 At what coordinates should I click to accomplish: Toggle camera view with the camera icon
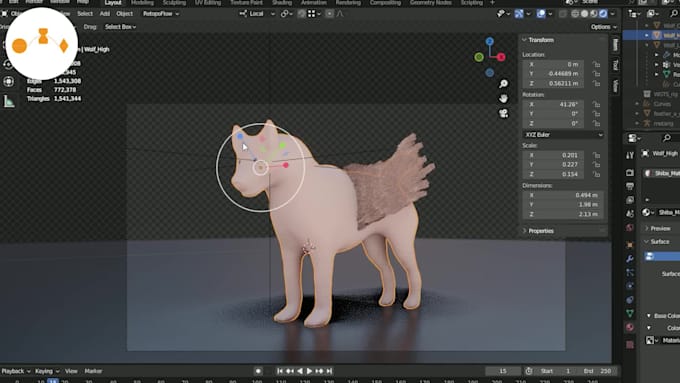coord(503,113)
